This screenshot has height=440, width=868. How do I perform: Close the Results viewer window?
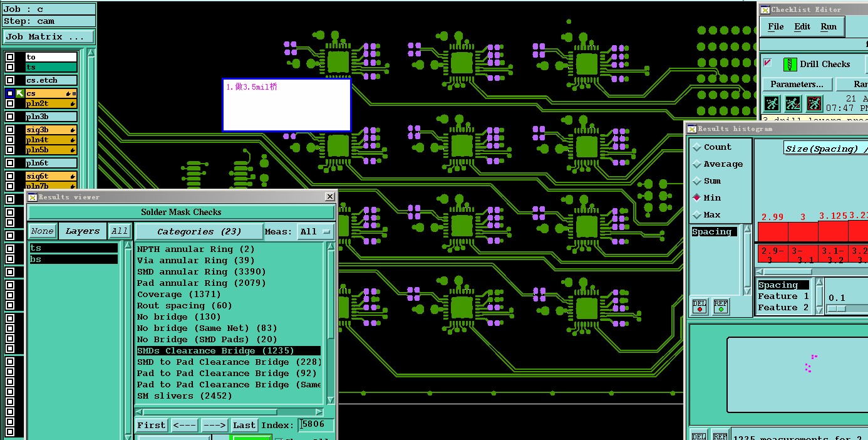click(x=330, y=197)
